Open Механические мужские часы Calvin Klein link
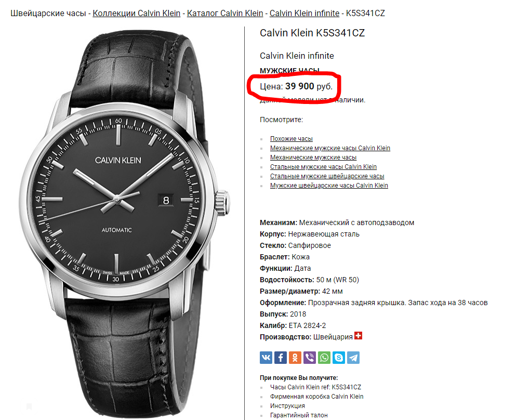Viewport: 530px width, 420px height. point(330,148)
